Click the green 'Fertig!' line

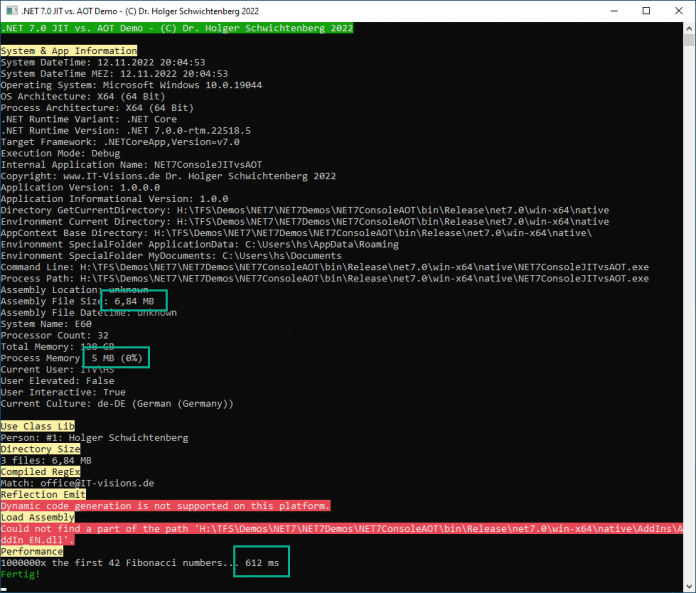20,574
